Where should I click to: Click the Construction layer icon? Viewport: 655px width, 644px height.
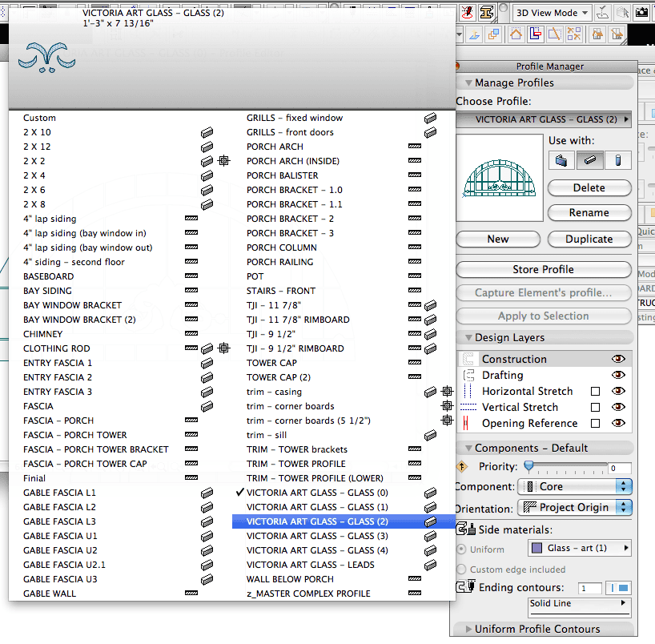468,359
